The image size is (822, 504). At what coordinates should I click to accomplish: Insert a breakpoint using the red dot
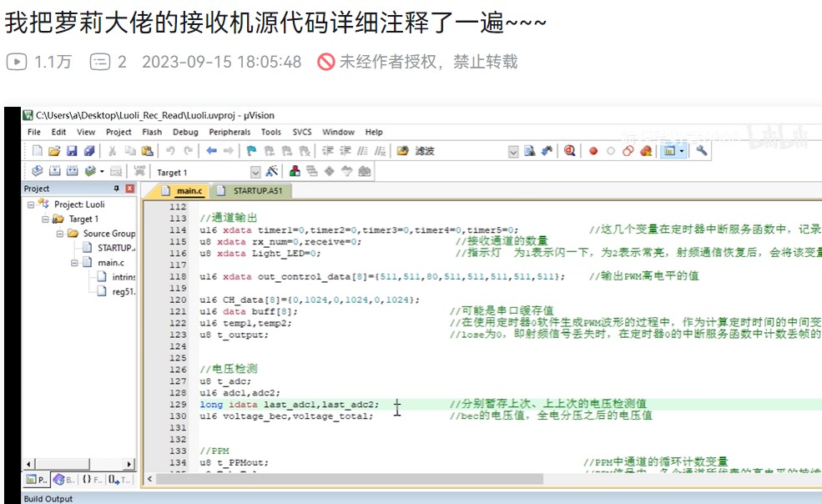593,151
